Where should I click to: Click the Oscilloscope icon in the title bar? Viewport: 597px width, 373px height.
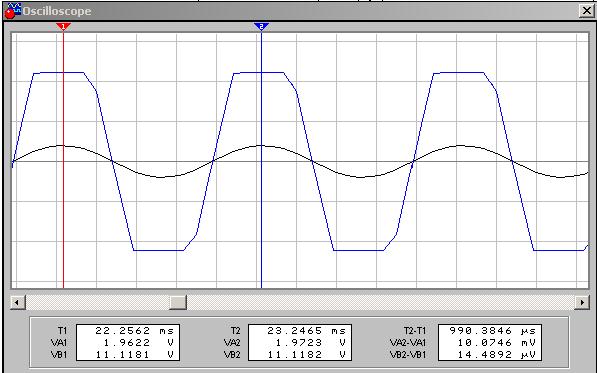coord(12,11)
